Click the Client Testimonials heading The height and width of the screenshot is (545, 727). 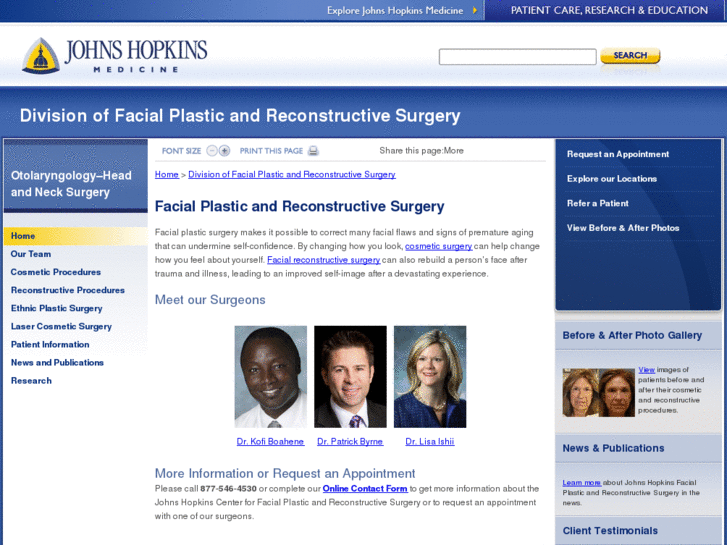coord(610,531)
